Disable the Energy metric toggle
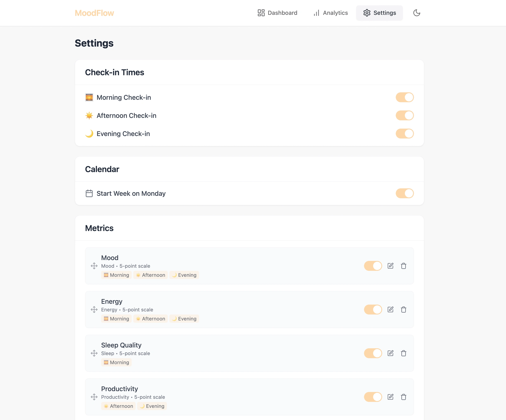Viewport: 506px width, 420px height. [373, 309]
